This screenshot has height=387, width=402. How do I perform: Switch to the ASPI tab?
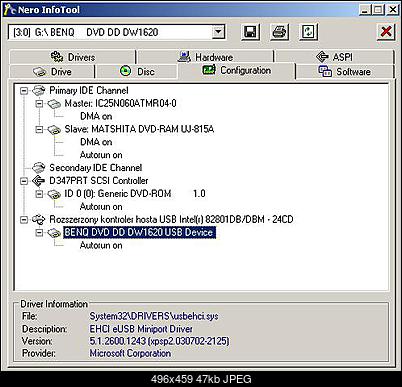335,57
